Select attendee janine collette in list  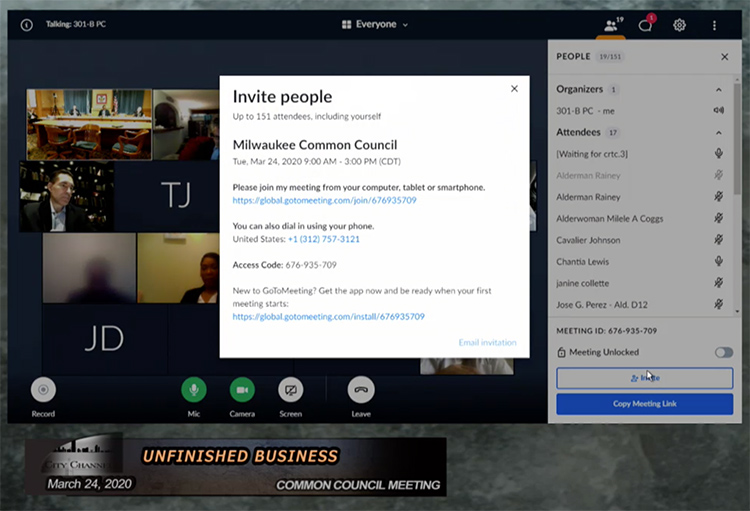pyautogui.click(x=582, y=283)
